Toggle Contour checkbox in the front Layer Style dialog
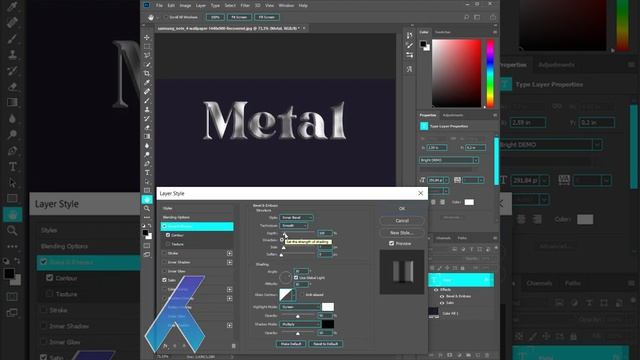 (168, 236)
